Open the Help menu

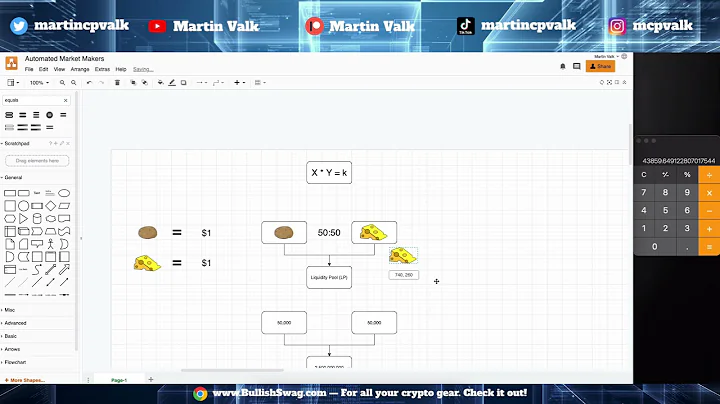point(121,69)
